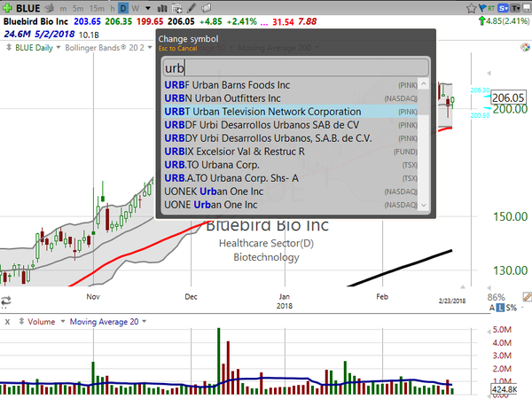Select UONE Urban One Inc
The width and height of the screenshot is (532, 399).
[x=291, y=205]
